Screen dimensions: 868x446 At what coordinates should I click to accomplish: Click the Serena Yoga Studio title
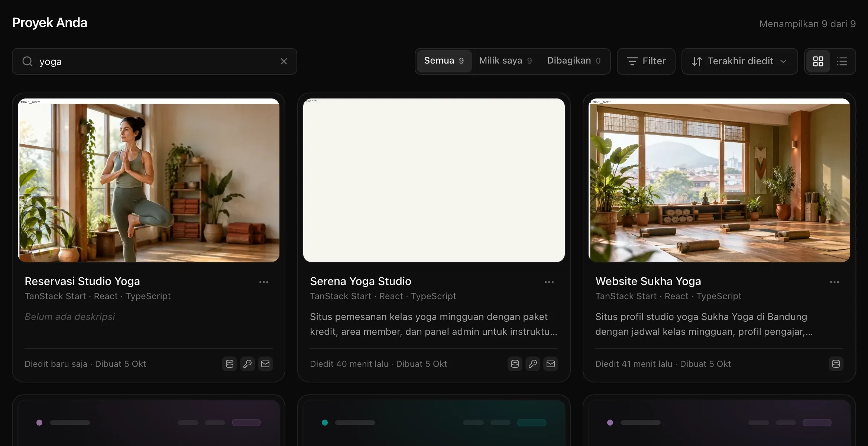pyautogui.click(x=360, y=281)
